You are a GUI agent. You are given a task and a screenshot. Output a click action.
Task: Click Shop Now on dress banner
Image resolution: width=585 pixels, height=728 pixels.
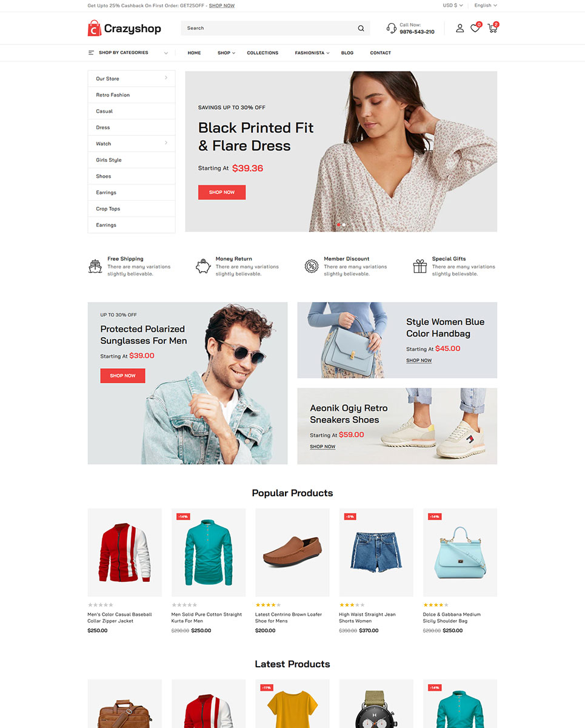222,192
